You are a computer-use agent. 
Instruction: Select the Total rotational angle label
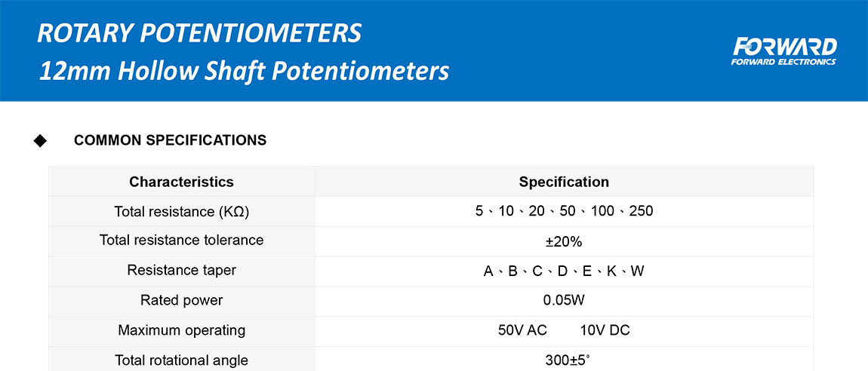pos(181,360)
